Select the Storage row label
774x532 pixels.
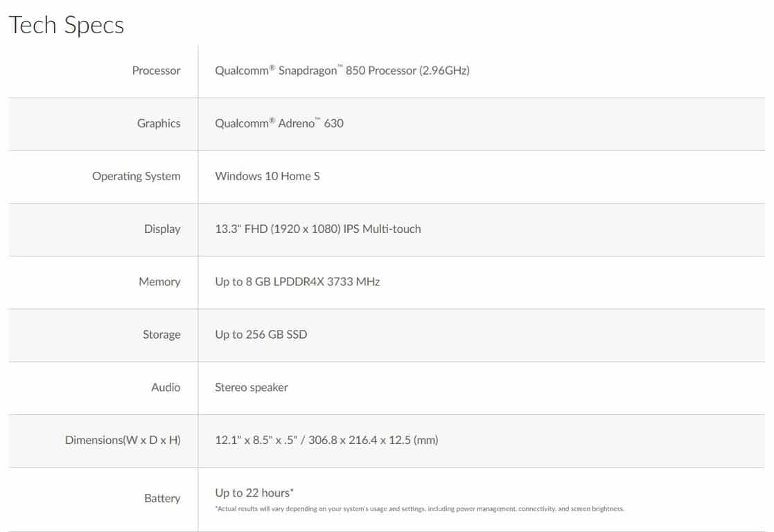(x=161, y=335)
